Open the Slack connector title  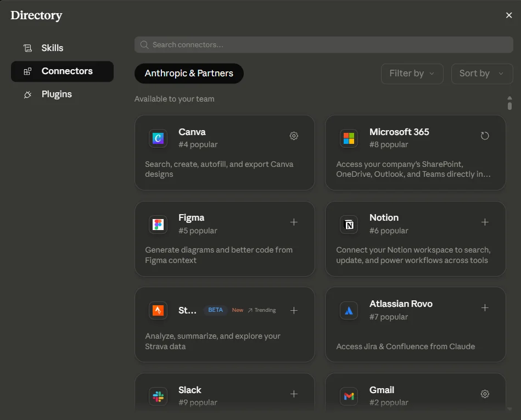click(190, 390)
